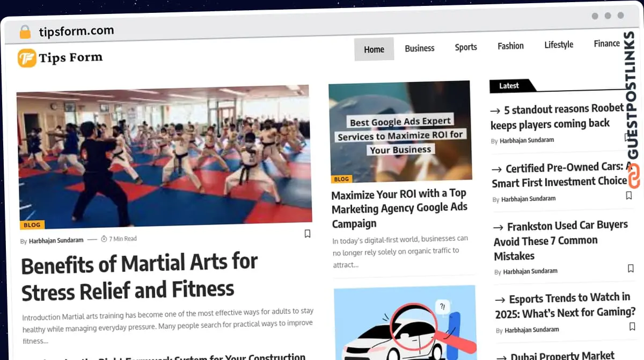Open Maximize Your ROI Google Ads article
This screenshot has height=360, width=644.
point(399,208)
